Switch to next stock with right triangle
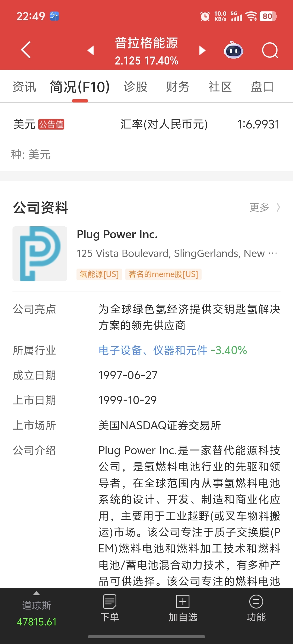Image resolution: width=293 pixels, height=644 pixels. (202, 50)
